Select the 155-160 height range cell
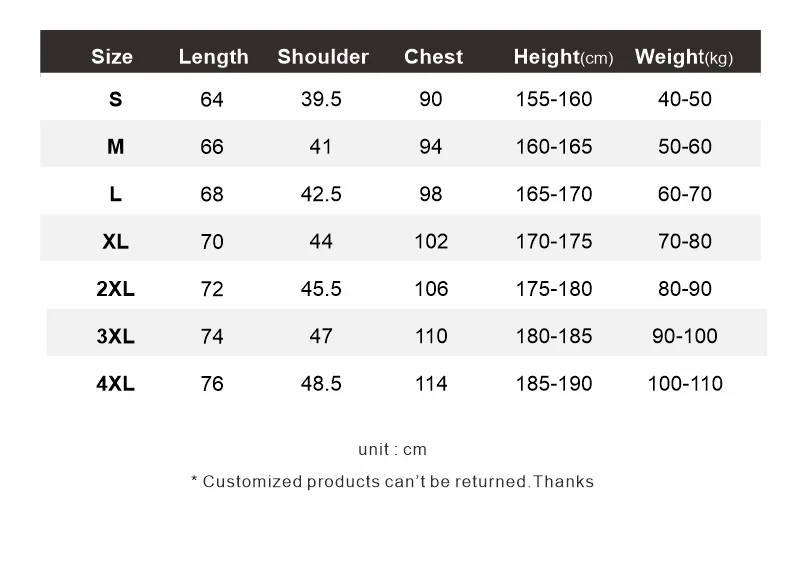801x568 pixels. click(x=554, y=99)
